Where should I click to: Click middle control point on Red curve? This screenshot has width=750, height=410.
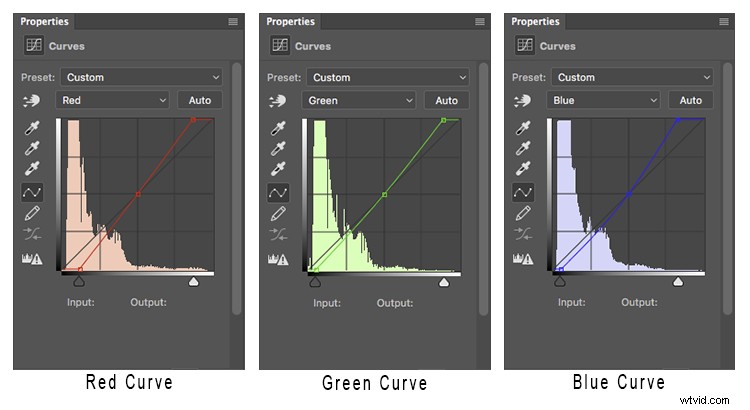tap(137, 194)
